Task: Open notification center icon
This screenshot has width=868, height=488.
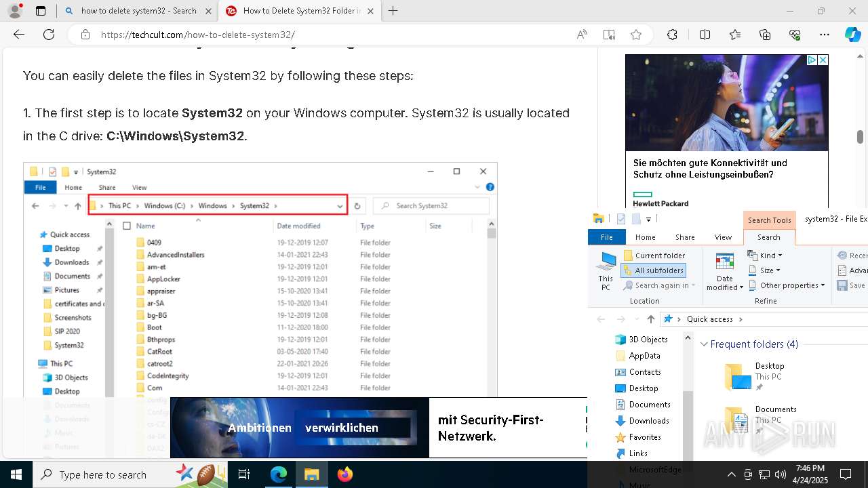Action: click(x=846, y=474)
